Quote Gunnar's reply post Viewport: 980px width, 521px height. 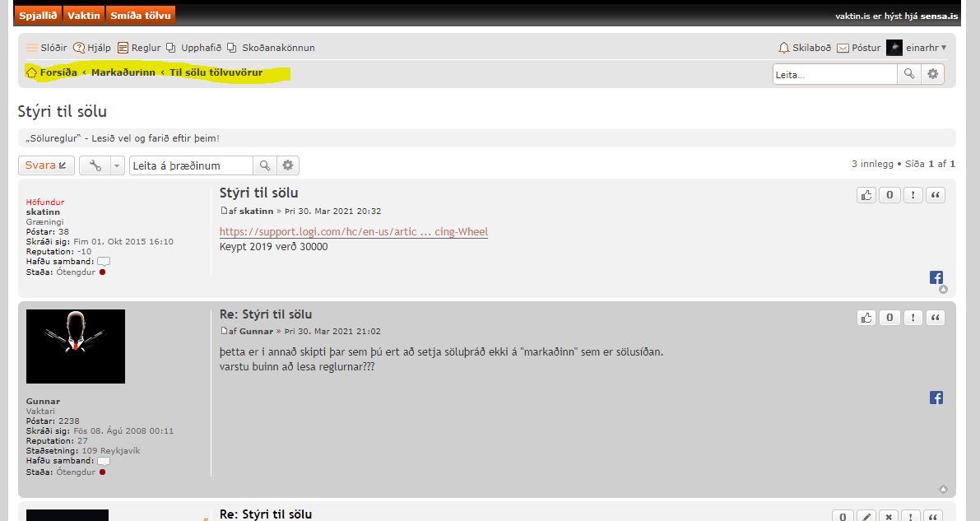point(936,318)
